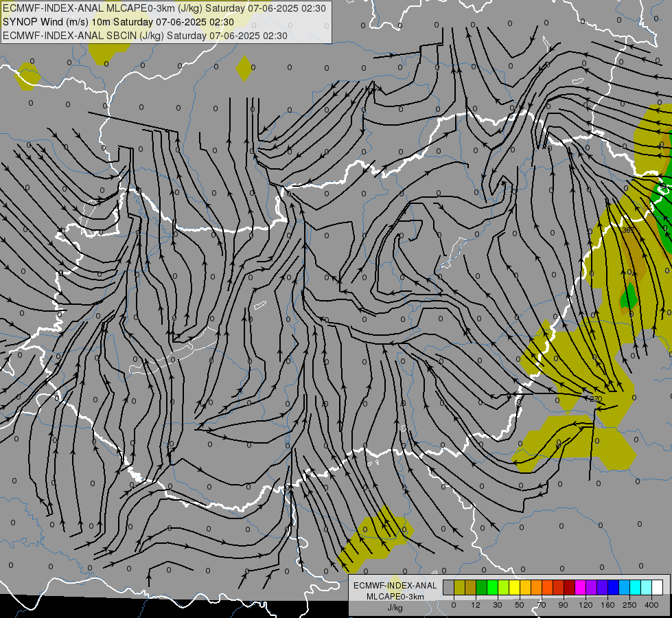Click the sky blue swatch left of 250
Screen dimensions: 672x618
[x=625, y=587]
